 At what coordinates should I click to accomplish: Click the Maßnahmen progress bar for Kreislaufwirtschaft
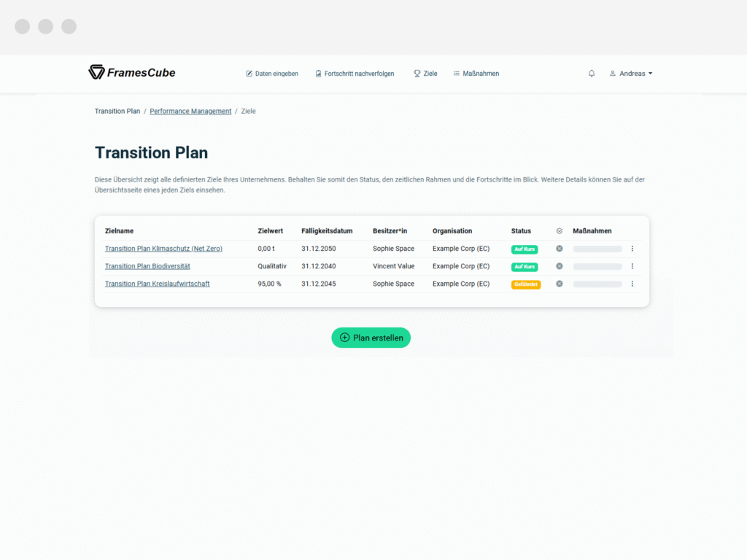(x=597, y=284)
